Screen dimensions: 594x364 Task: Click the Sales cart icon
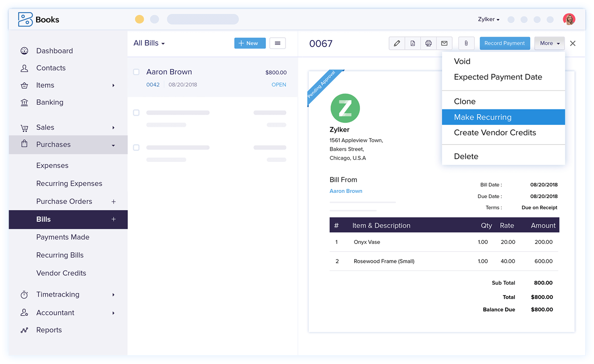click(x=24, y=128)
